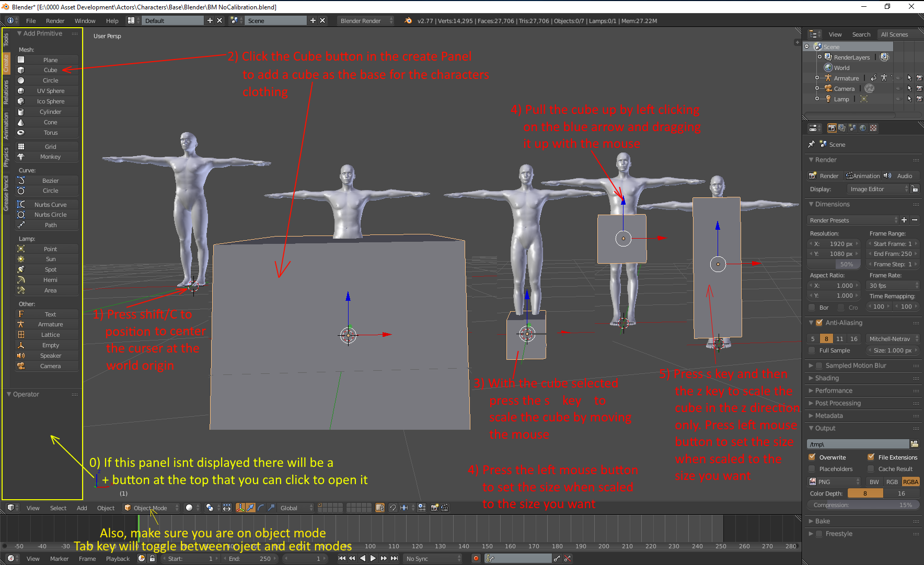Toggle the frame range lock icon
Screen dimensions: 924x565
[x=152, y=558]
